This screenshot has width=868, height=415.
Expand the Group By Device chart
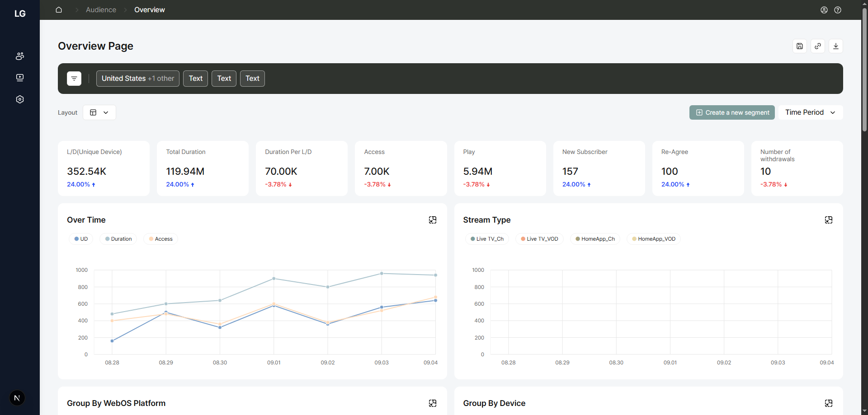(x=829, y=403)
